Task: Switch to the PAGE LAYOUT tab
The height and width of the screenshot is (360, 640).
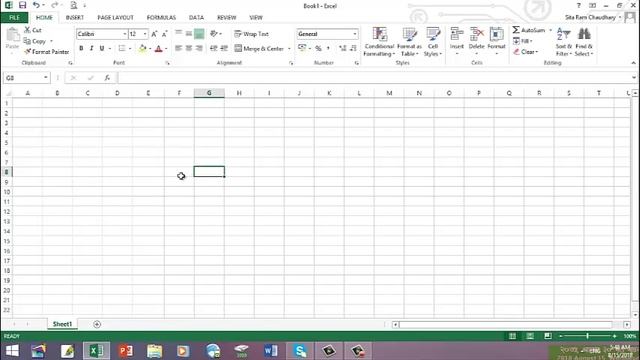Action: (x=116, y=18)
